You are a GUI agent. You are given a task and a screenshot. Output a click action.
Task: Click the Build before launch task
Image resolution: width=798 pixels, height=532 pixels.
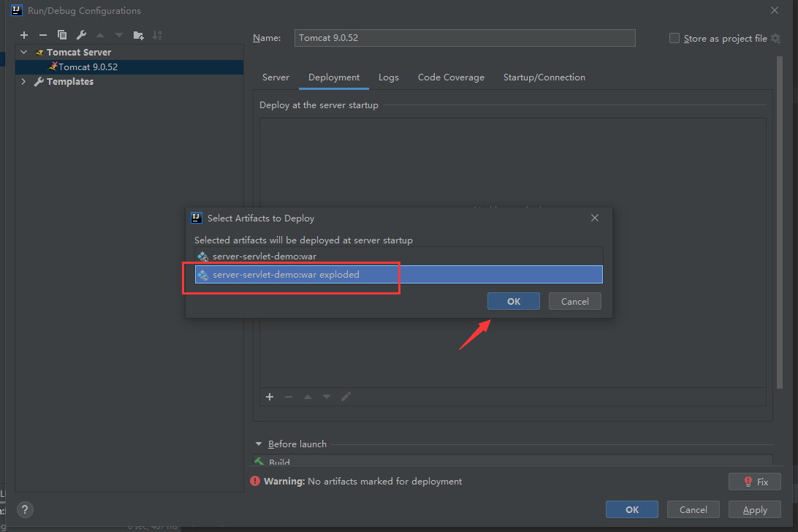pyautogui.click(x=512, y=460)
